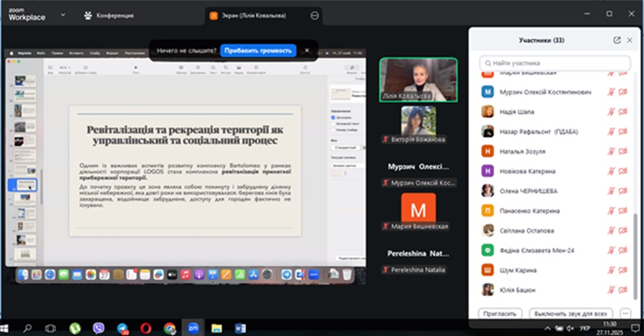
Task: Click the Прибавить громкость button
Action: 258,50
